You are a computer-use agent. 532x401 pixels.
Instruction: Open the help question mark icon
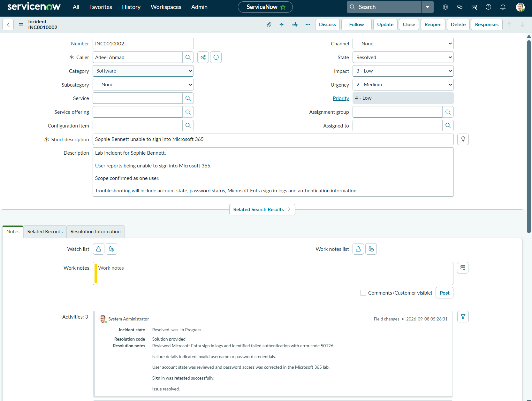[x=488, y=7]
